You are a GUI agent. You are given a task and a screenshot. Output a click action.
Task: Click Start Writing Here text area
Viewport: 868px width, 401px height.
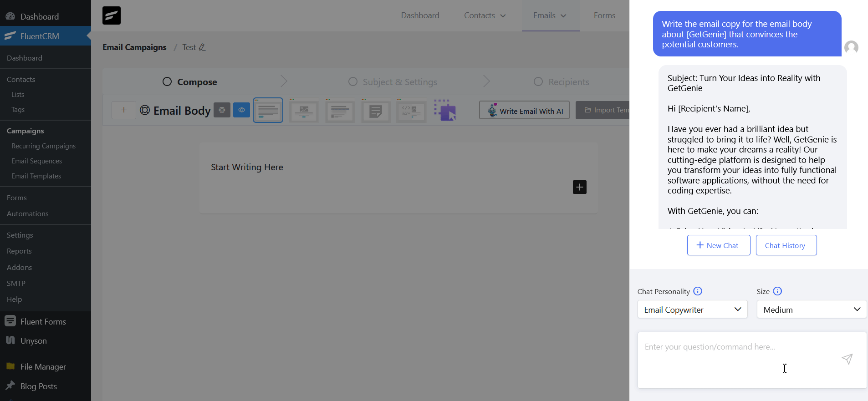tap(247, 168)
